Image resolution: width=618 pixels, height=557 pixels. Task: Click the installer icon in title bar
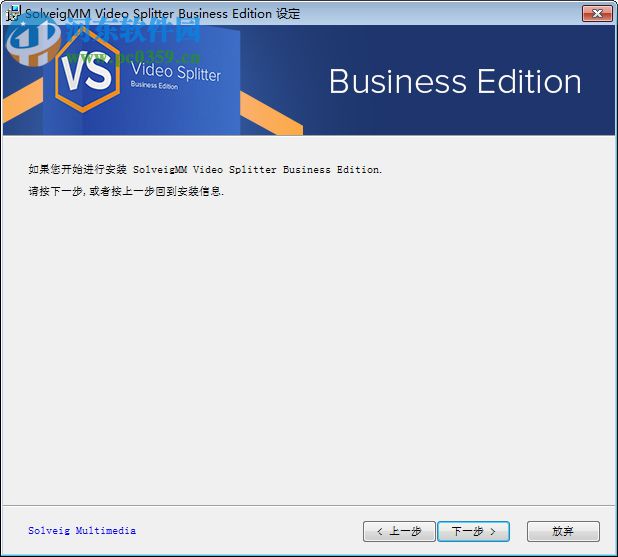pos(13,13)
